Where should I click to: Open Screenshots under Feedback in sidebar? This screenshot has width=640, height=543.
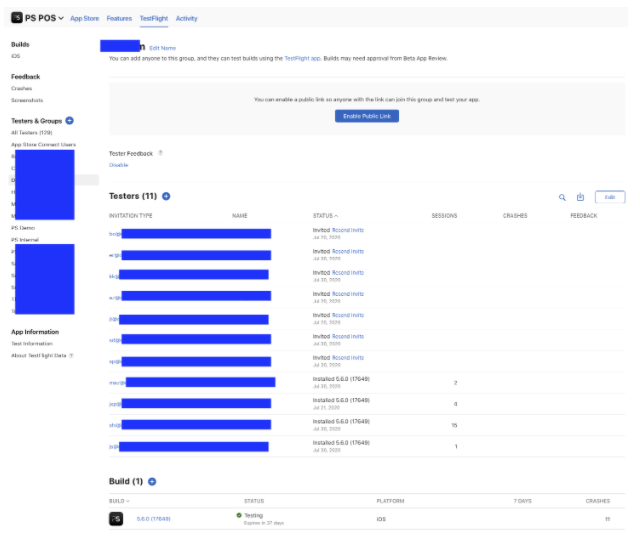tap(27, 100)
